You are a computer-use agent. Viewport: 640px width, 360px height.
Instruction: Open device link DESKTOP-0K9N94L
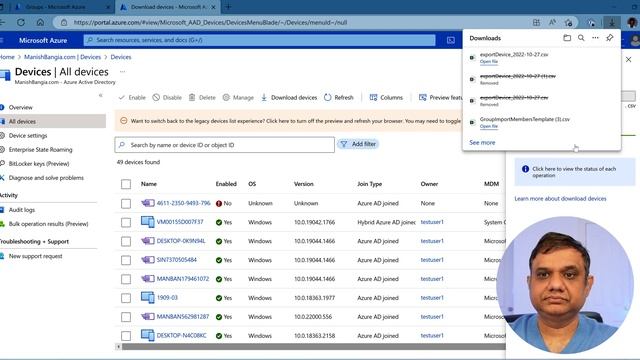181,241
